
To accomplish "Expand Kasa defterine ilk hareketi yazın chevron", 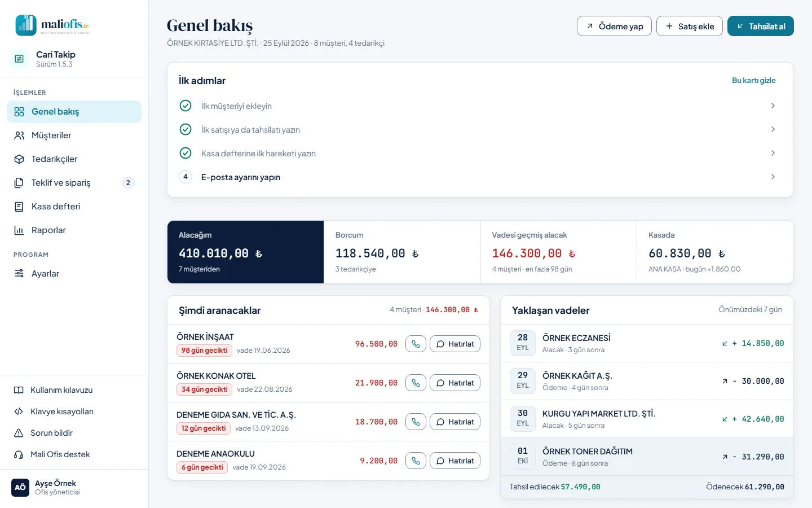I will point(773,153).
